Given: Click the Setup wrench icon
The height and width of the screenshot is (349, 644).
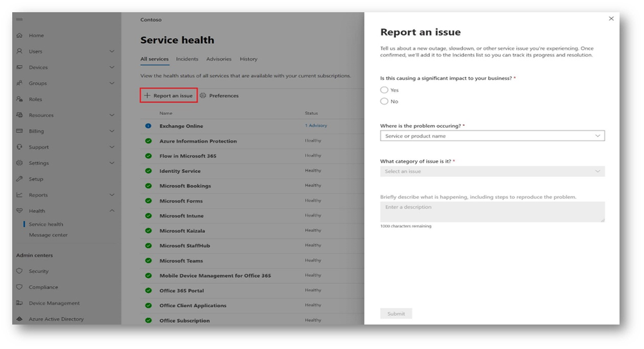Looking at the screenshot, I should (19, 179).
